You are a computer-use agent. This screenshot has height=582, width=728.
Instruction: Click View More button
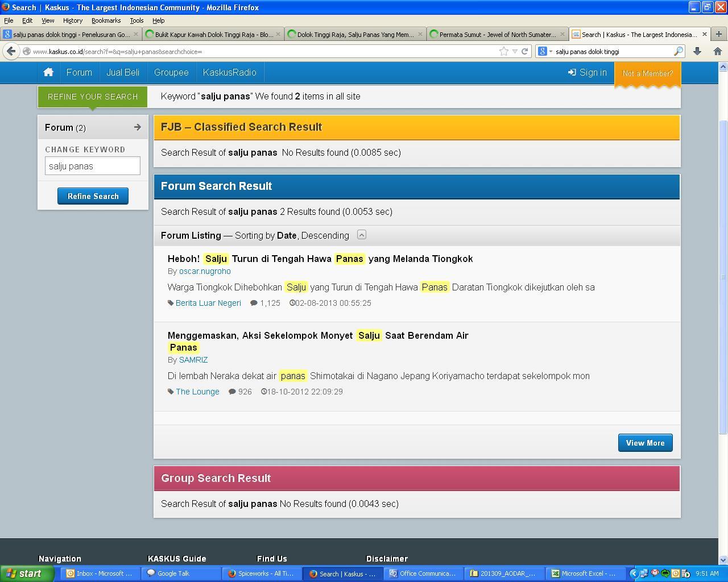tap(645, 443)
